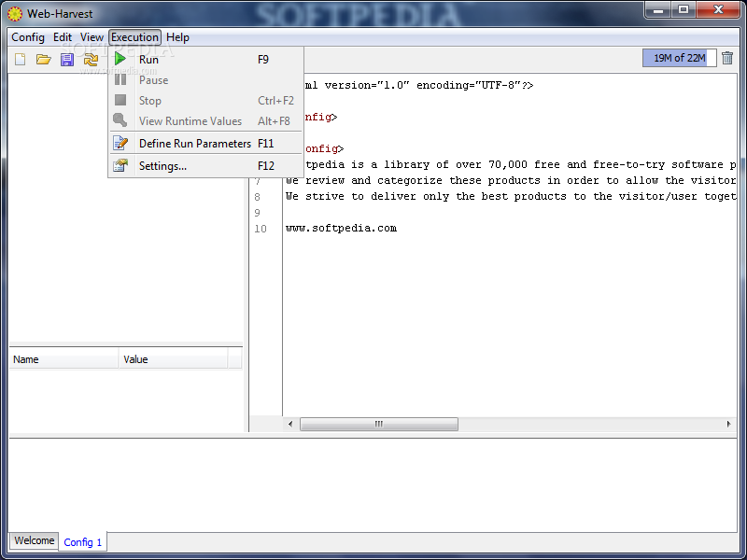Image resolution: width=747 pixels, height=560 pixels.
Task: Select the Config 1 tab
Action: point(82,542)
